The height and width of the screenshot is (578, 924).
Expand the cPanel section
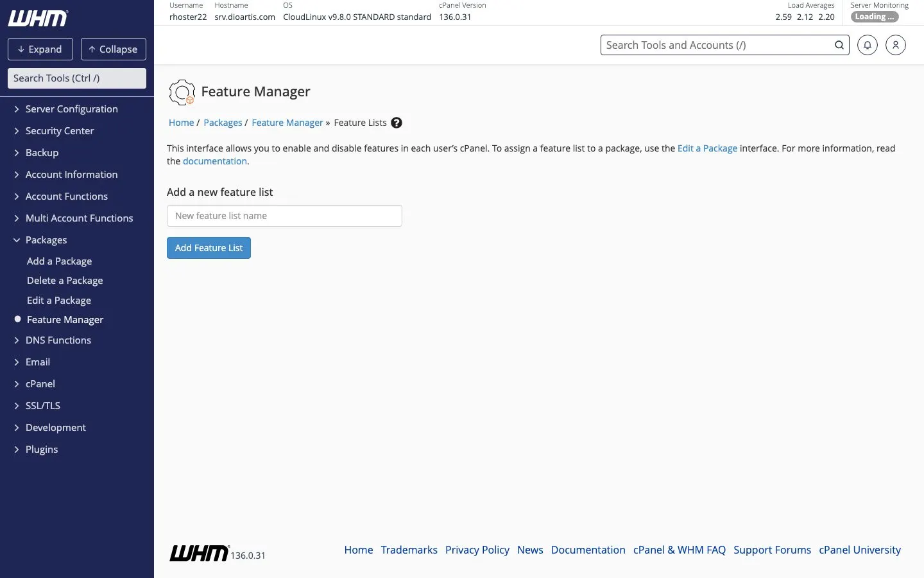pyautogui.click(x=40, y=384)
